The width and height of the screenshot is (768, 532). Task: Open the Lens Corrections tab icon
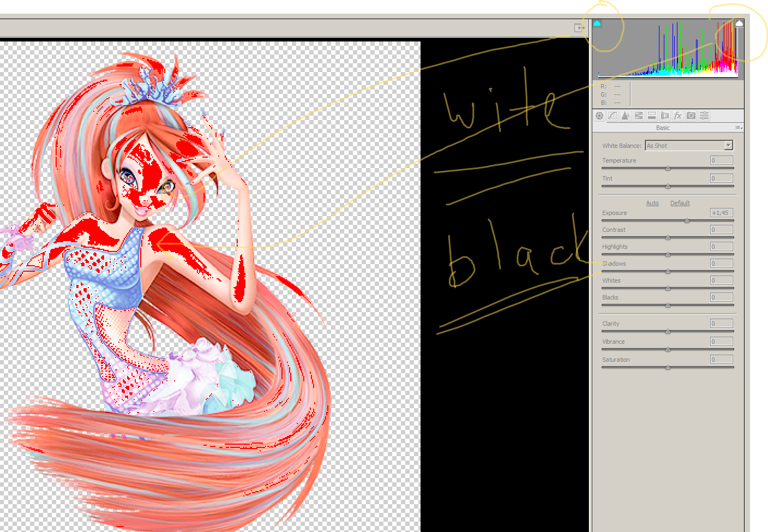665,116
